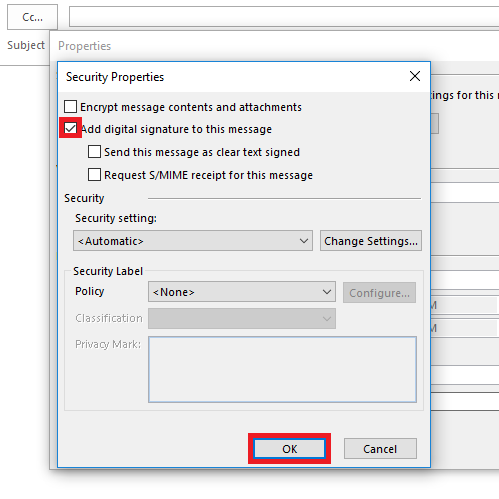This screenshot has width=499, height=499.
Task: Confirm the dialog with OK
Action: (289, 449)
